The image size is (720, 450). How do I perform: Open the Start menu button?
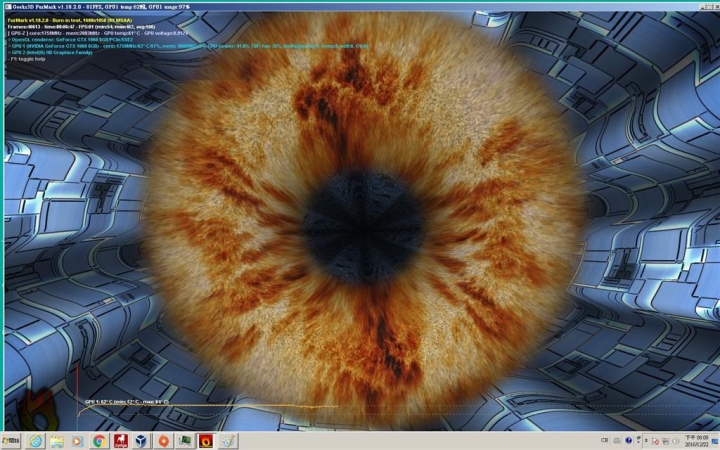point(10,441)
